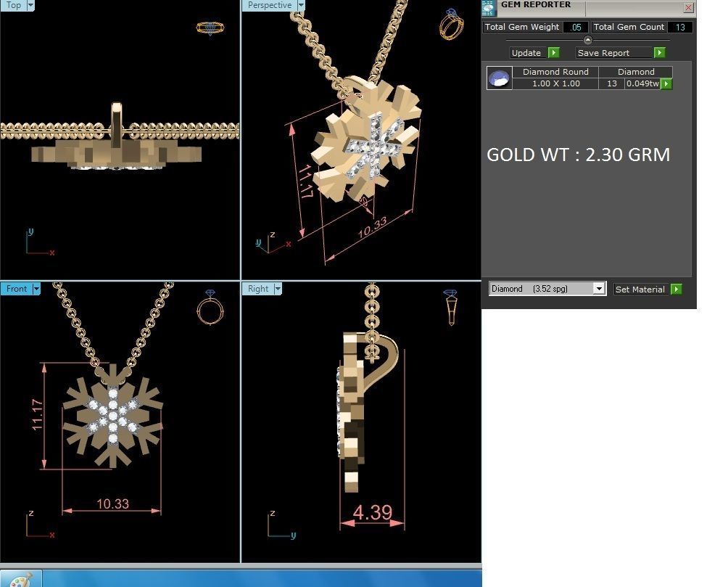Click the collapse arrow under gem totals
Screen dimensions: 728x587
click(588, 40)
